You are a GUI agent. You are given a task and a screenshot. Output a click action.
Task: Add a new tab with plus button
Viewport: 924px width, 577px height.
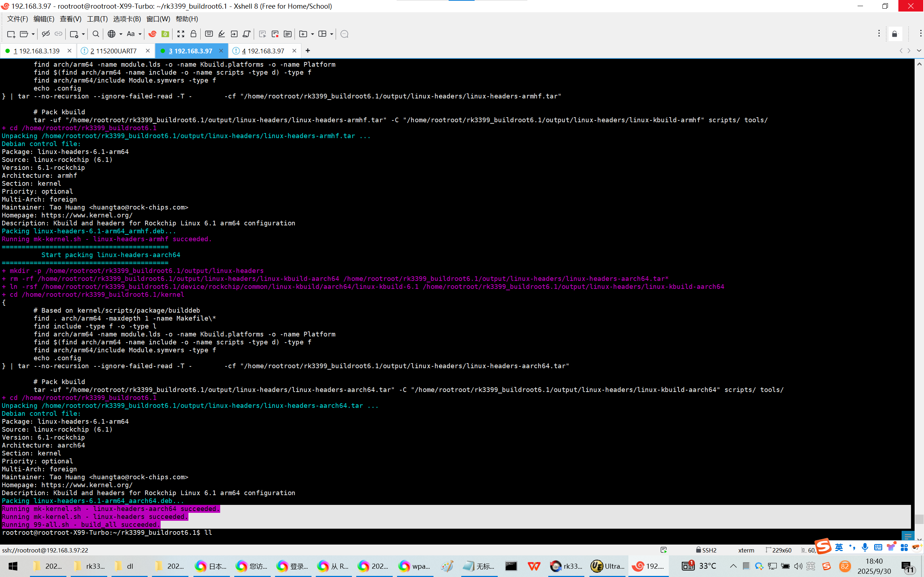tap(308, 51)
